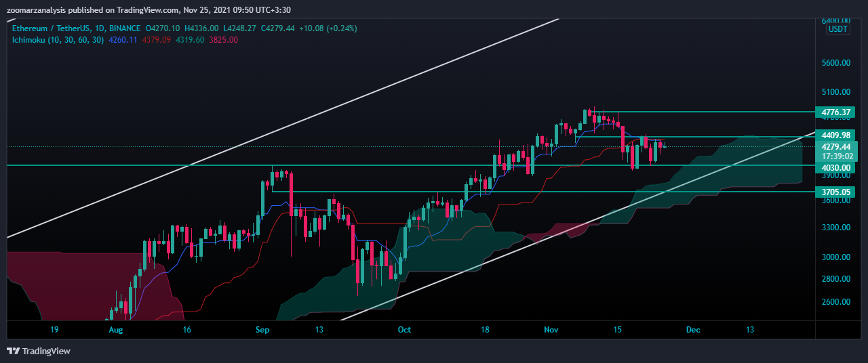Click the close value C4279.44

277,28
